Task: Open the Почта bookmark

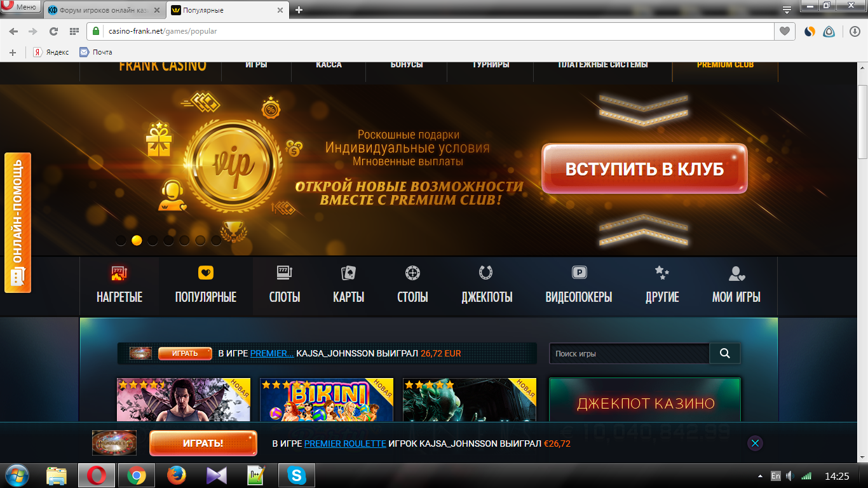Action: [x=96, y=52]
